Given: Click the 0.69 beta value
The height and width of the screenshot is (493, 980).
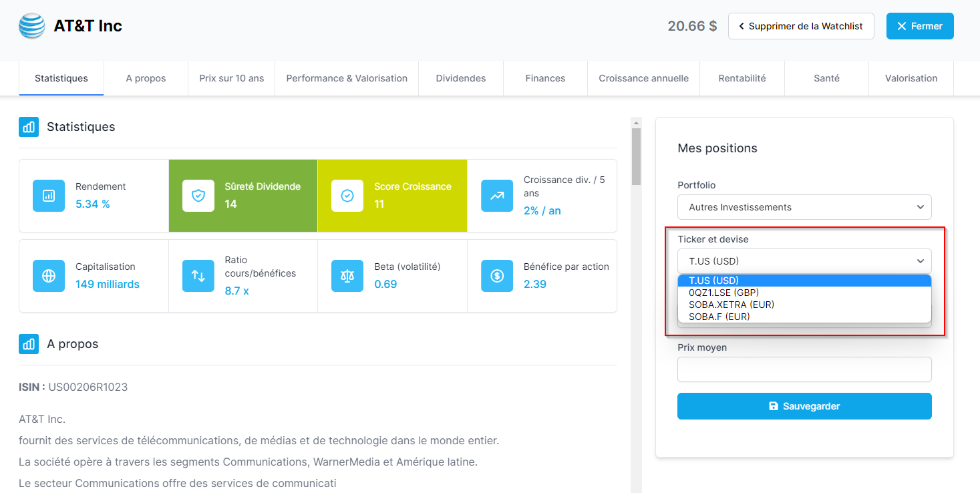Looking at the screenshot, I should click(385, 284).
